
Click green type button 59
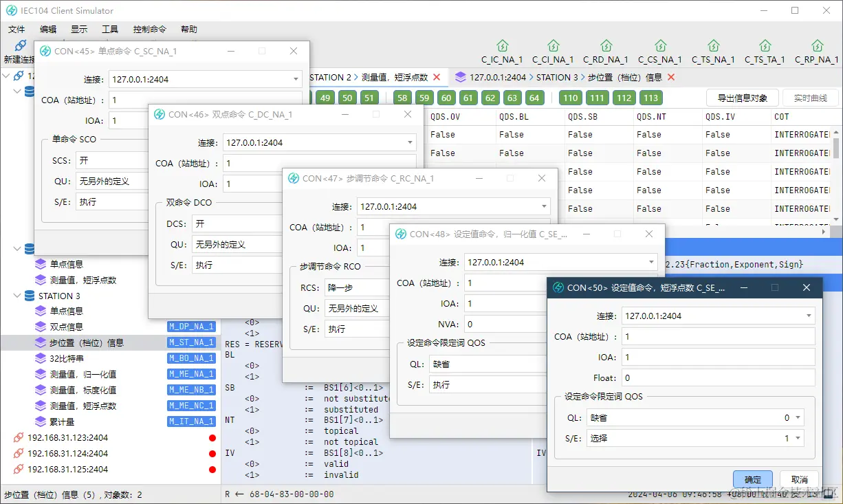click(424, 98)
